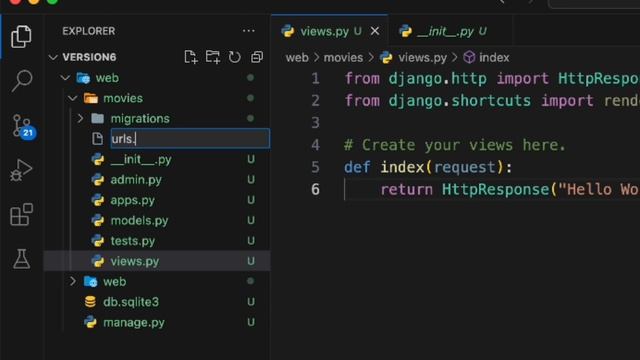The height and width of the screenshot is (360, 640).
Task: Collapse the movies folder
Action: 73,98
